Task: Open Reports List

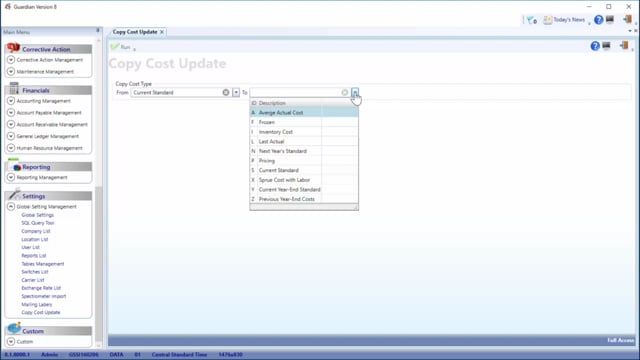Action: [x=34, y=256]
